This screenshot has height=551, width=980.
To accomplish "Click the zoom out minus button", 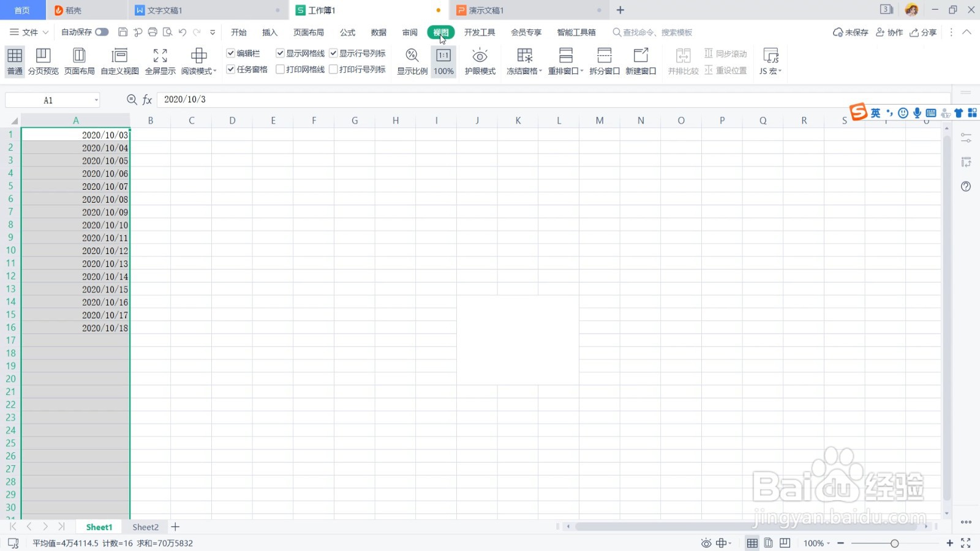I will point(841,543).
